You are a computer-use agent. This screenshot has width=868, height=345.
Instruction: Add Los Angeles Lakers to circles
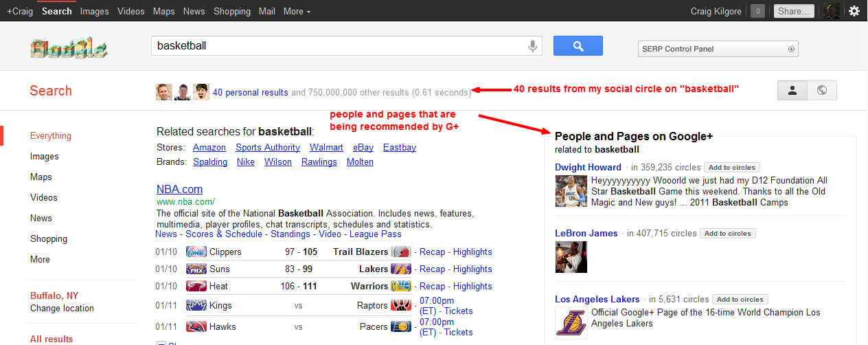coord(740,299)
